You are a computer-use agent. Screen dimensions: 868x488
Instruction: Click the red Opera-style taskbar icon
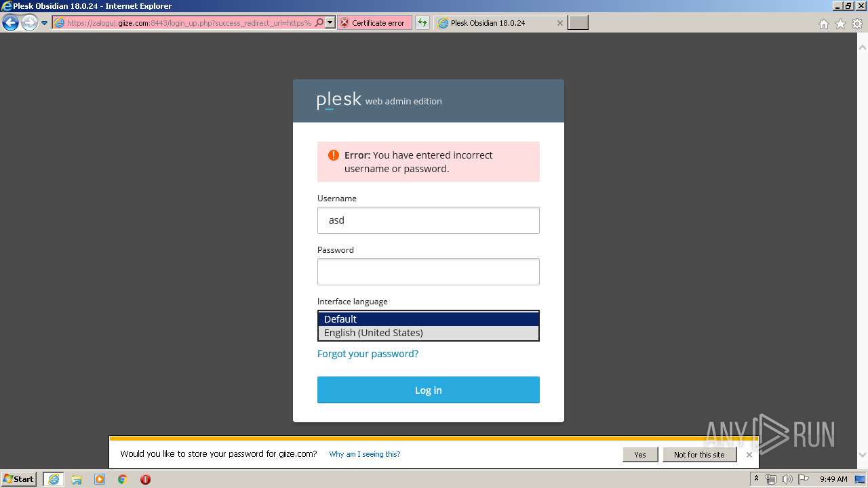point(145,479)
